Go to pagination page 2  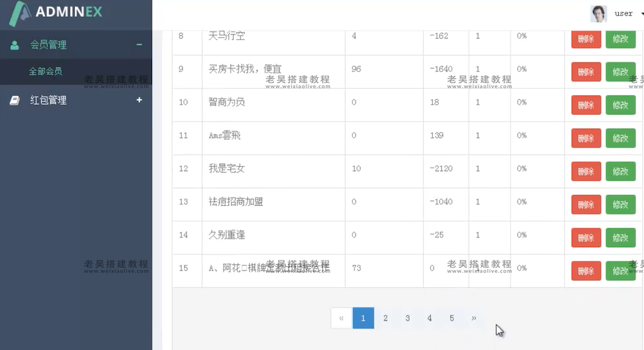tap(385, 318)
